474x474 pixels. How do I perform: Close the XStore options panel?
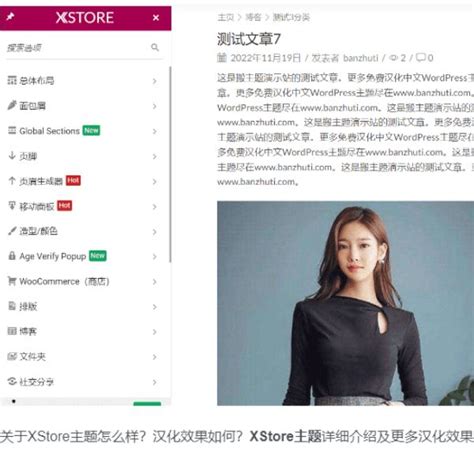pos(156,18)
